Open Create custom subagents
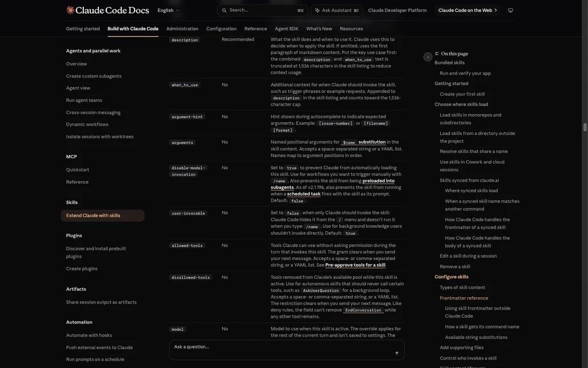 click(x=94, y=76)
